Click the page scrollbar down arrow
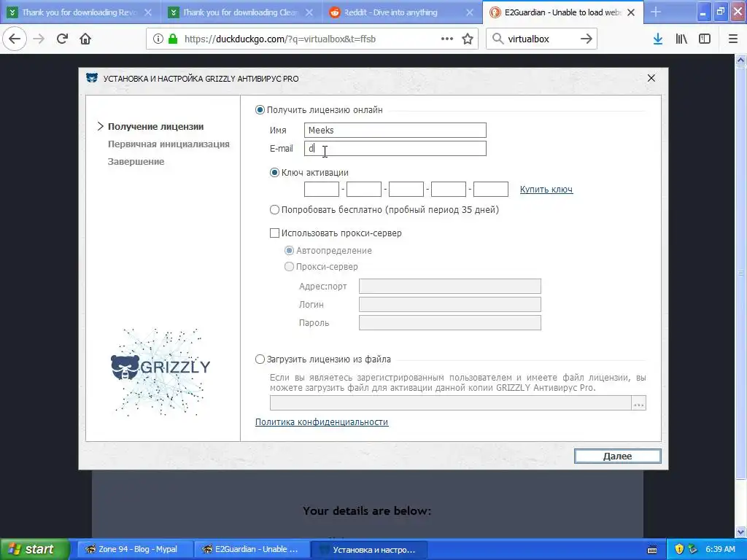 coord(741,532)
